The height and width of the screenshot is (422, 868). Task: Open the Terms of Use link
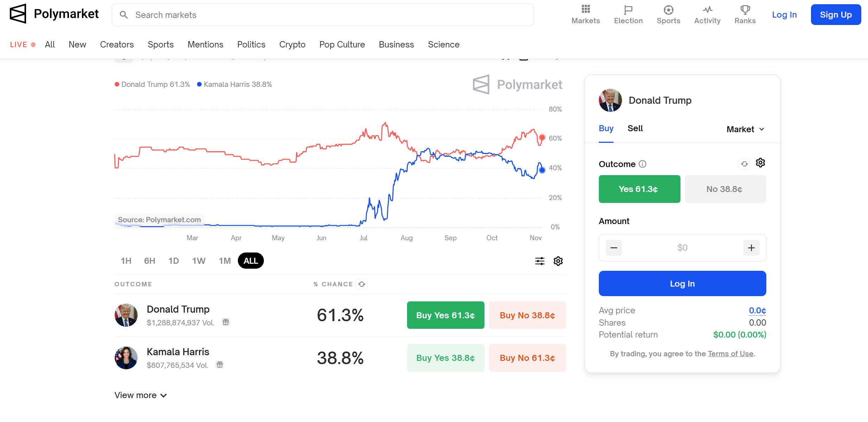point(730,354)
